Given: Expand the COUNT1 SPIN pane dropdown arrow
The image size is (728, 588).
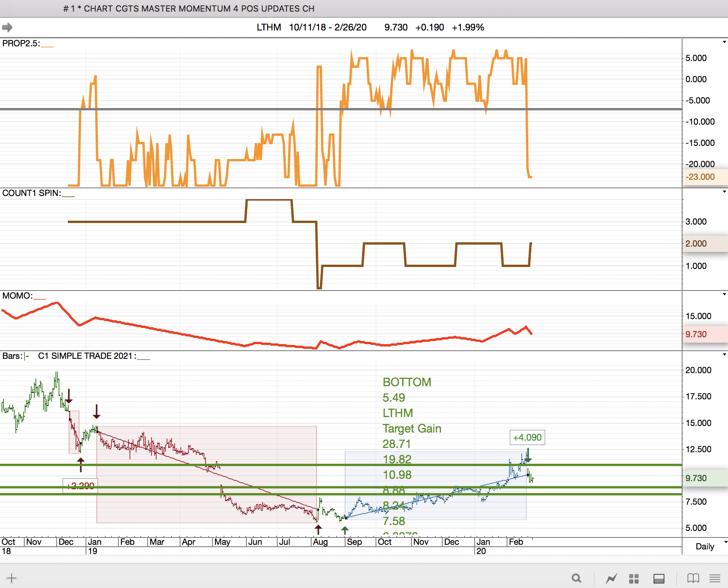Looking at the screenshot, I should [x=725, y=192].
